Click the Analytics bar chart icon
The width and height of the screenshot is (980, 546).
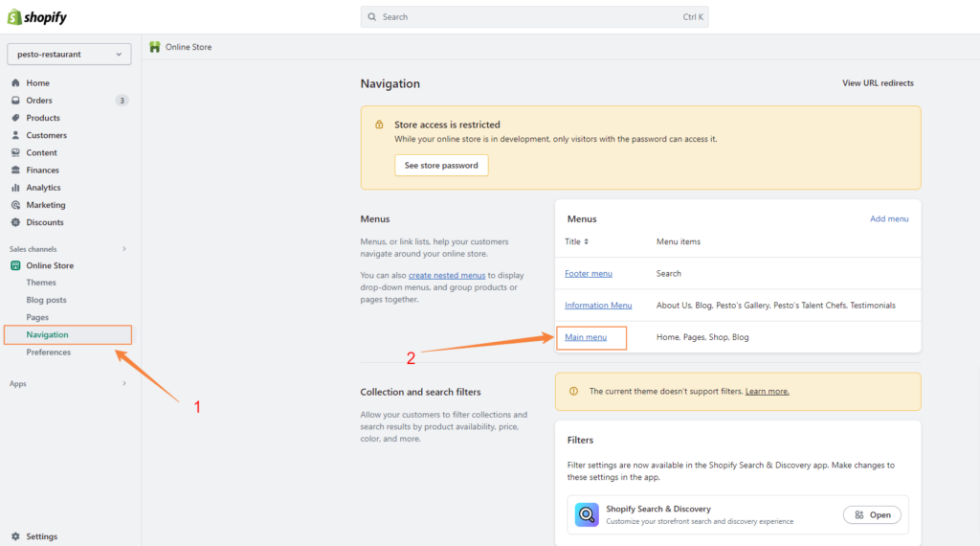15,188
